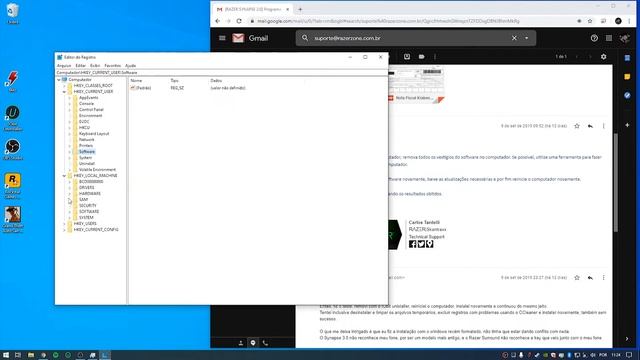
Task: Select the Volatile Environment key
Action: coord(97,169)
